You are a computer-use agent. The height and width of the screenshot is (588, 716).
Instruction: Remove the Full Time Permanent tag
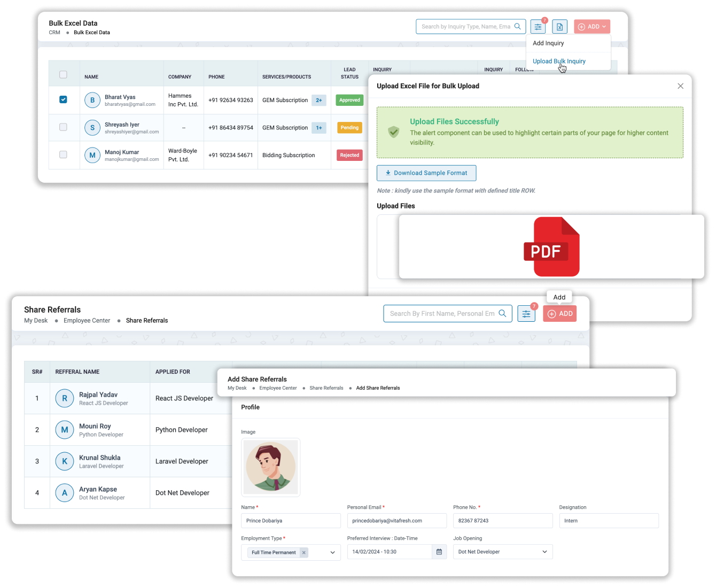coord(303,552)
